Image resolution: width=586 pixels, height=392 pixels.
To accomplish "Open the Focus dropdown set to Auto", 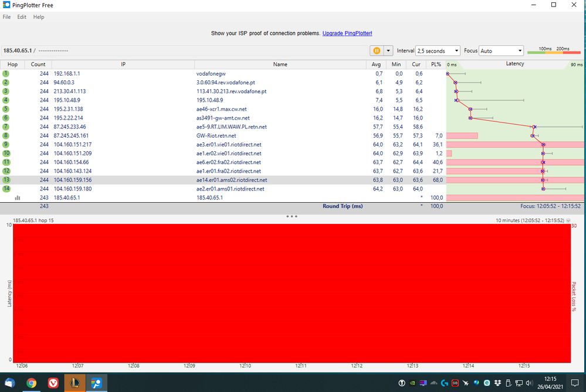I will click(502, 50).
